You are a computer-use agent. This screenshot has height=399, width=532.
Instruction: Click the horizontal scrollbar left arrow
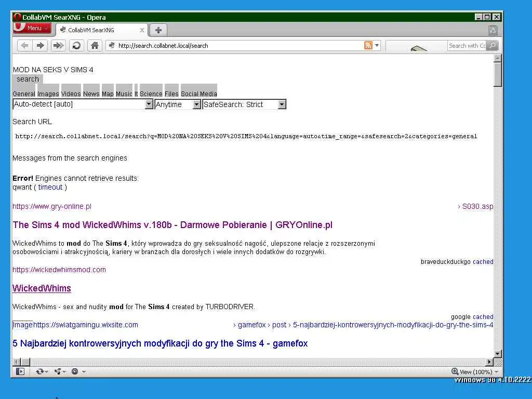tap(16, 362)
